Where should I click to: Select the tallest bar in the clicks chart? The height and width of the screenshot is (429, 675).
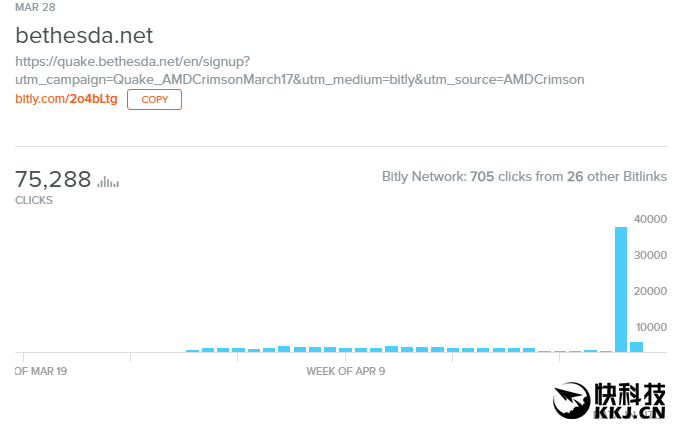click(x=621, y=289)
